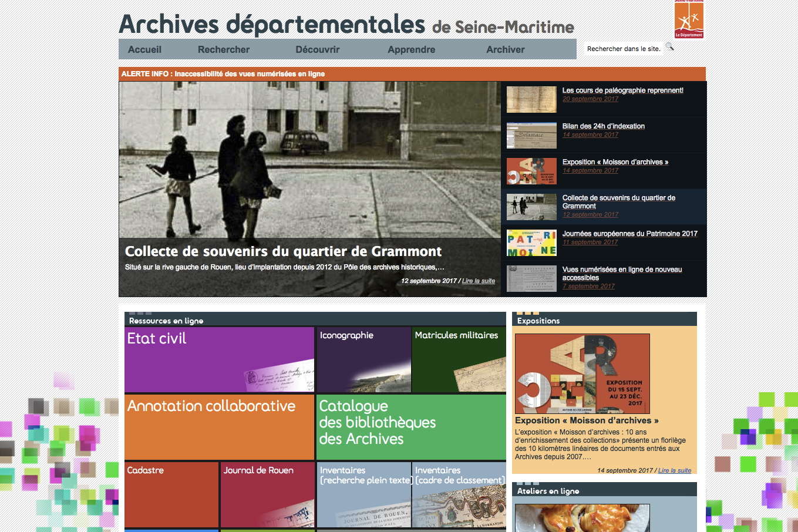Click the Grammont slide headline
Viewport: 798px width, 532px height.
[x=283, y=251]
